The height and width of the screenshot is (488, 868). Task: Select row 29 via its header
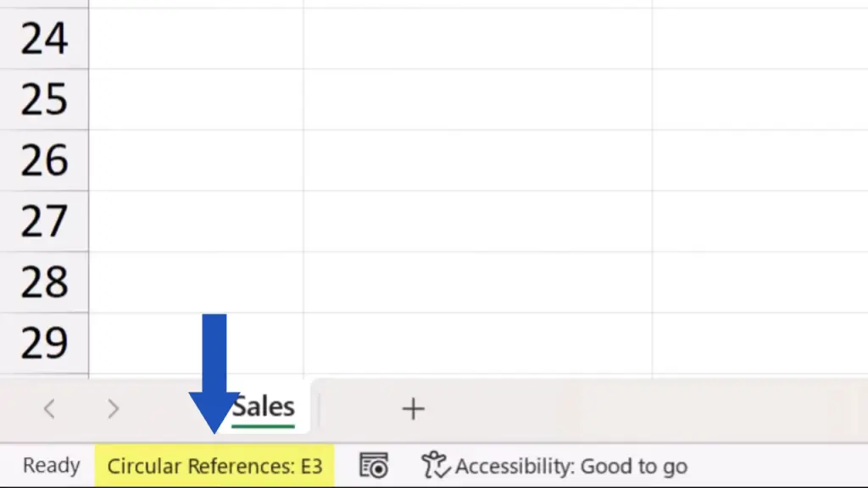(44, 343)
